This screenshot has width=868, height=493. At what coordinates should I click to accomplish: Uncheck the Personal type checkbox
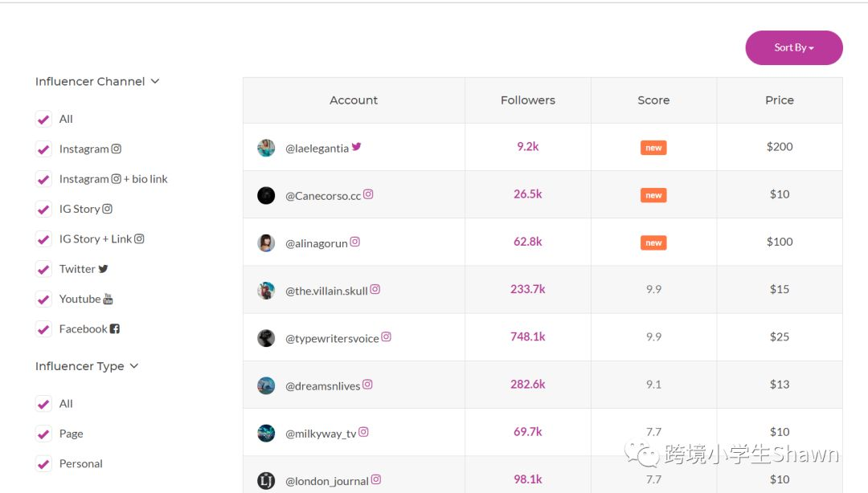tap(43, 463)
